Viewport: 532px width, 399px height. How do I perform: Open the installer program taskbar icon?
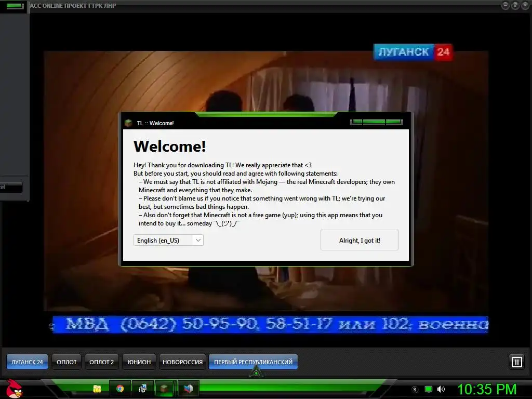point(142,389)
